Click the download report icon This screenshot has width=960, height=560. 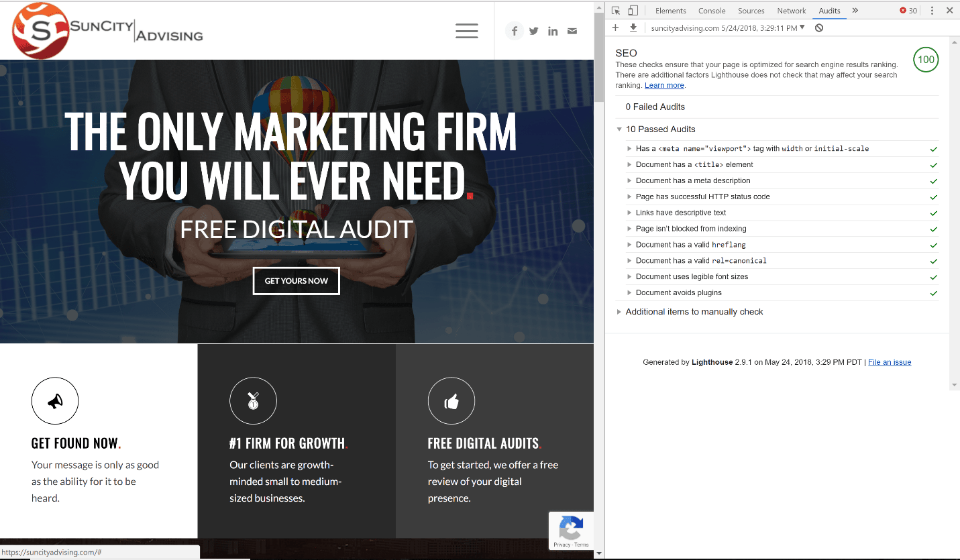633,28
